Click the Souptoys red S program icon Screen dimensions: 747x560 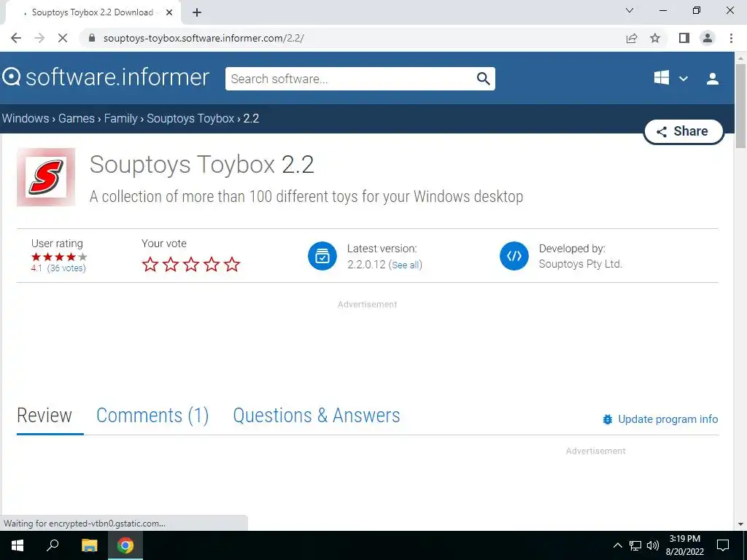coord(46,177)
